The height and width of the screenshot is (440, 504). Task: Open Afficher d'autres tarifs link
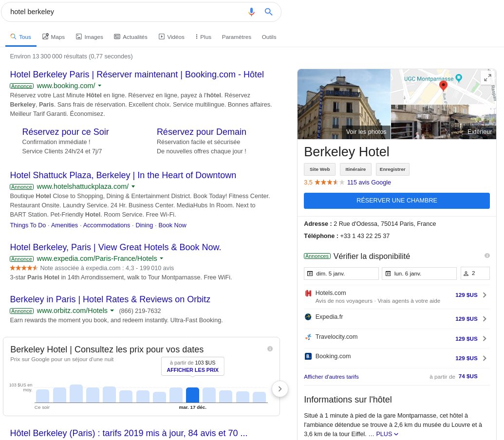(332, 377)
